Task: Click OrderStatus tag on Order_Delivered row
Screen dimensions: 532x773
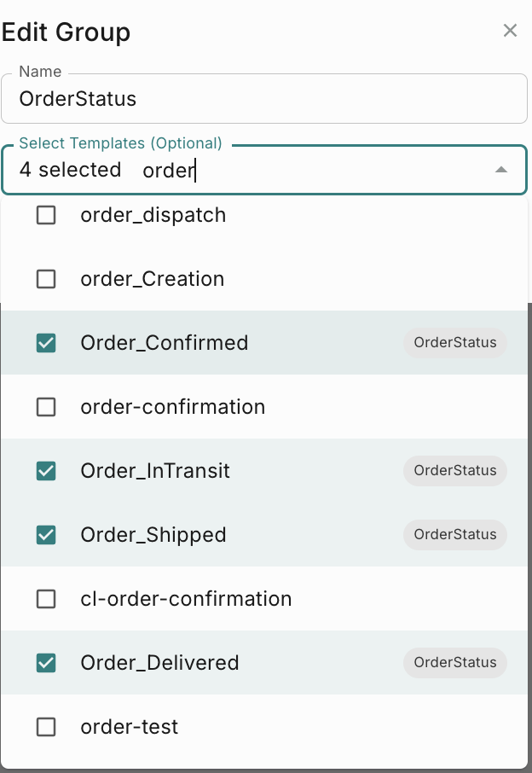Action: coord(455,663)
